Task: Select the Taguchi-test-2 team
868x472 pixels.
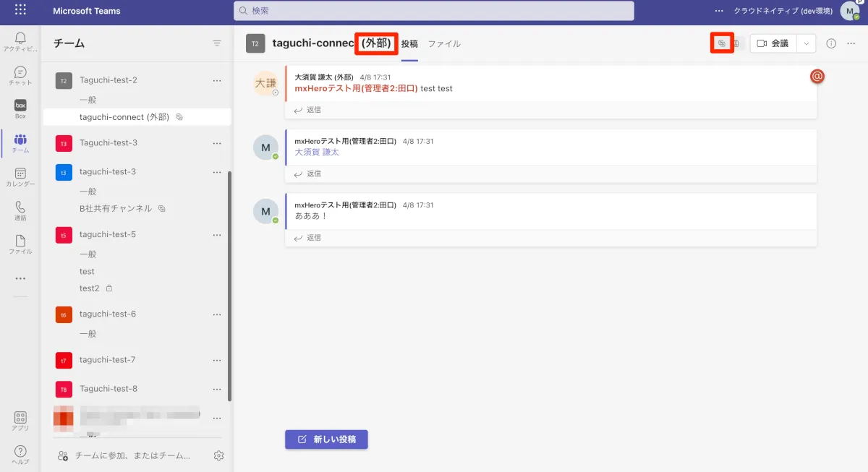Action: pyautogui.click(x=109, y=80)
